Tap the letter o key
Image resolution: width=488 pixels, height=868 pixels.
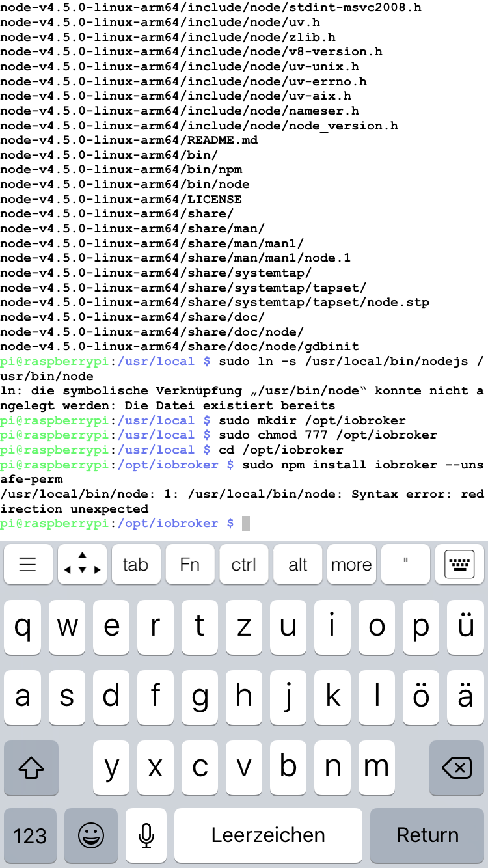(377, 627)
